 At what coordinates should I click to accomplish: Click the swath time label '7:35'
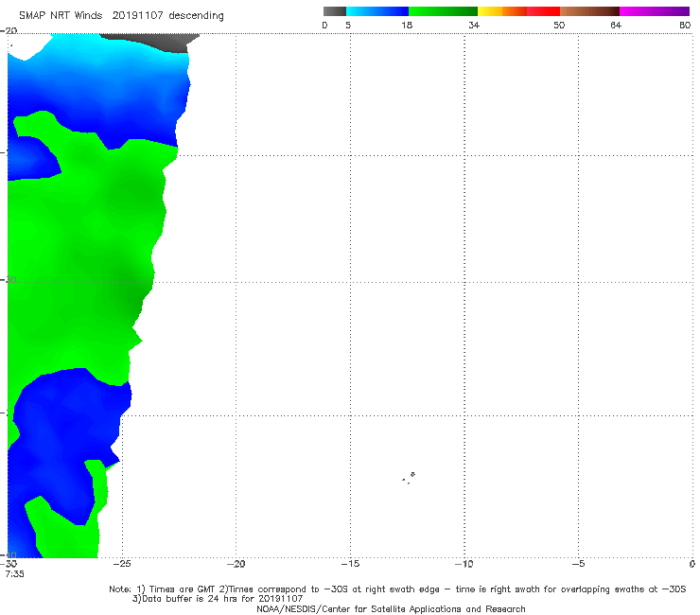[14, 574]
